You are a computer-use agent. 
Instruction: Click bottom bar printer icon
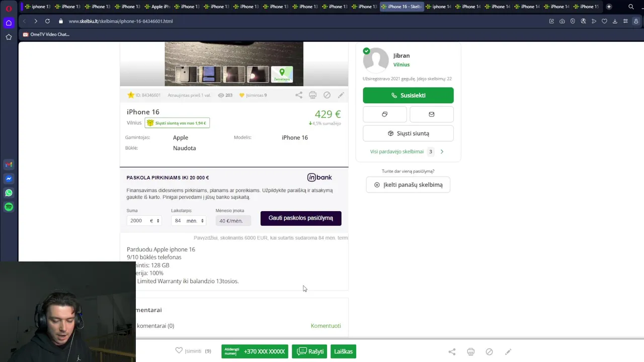(x=470, y=351)
